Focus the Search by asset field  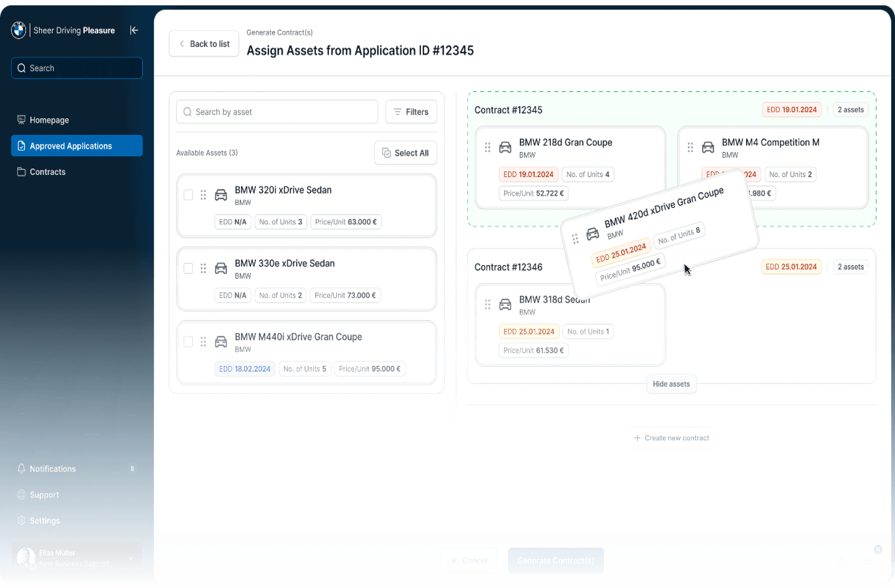(277, 112)
